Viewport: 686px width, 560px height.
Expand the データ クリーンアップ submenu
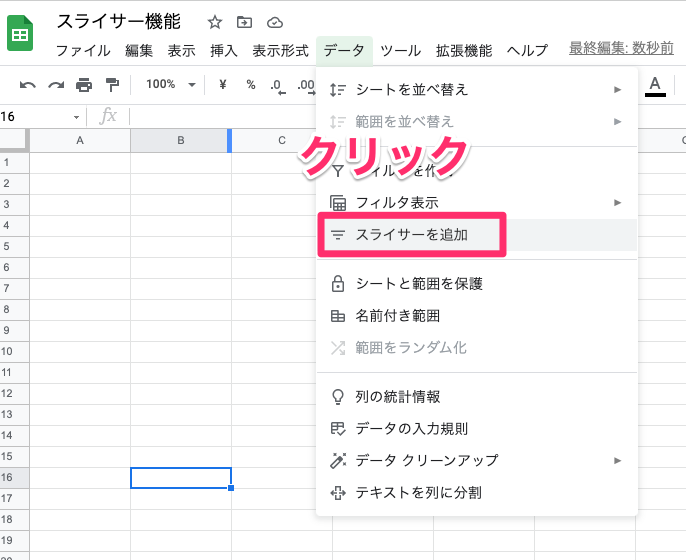pos(476,460)
